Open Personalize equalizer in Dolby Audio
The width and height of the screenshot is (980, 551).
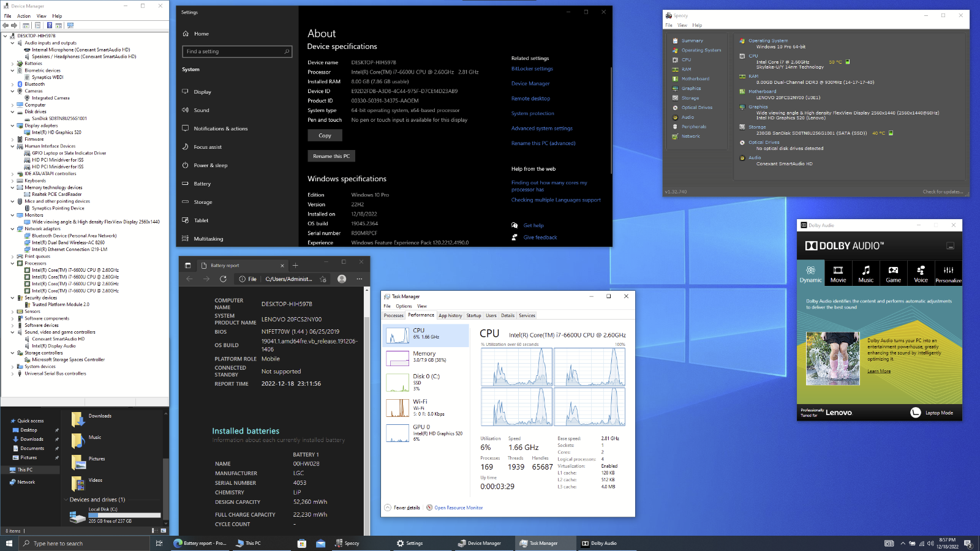pyautogui.click(x=948, y=273)
